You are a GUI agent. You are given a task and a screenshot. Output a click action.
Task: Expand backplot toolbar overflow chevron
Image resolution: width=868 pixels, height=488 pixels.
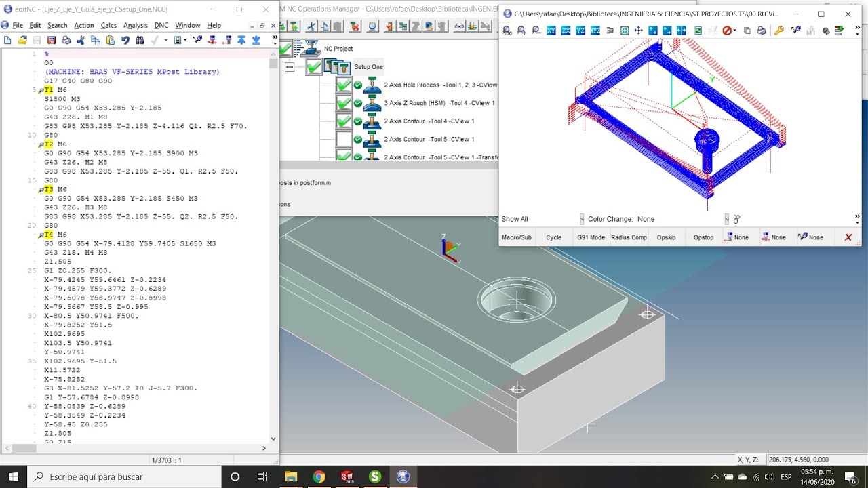point(857,31)
